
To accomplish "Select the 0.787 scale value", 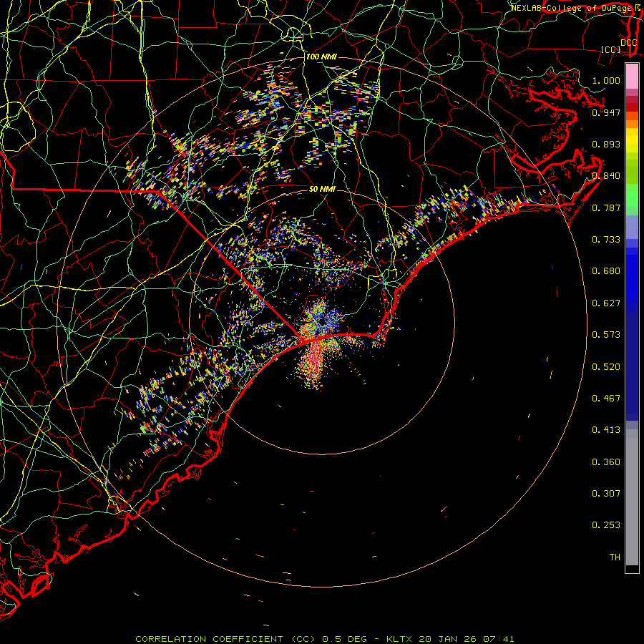I will [606, 208].
